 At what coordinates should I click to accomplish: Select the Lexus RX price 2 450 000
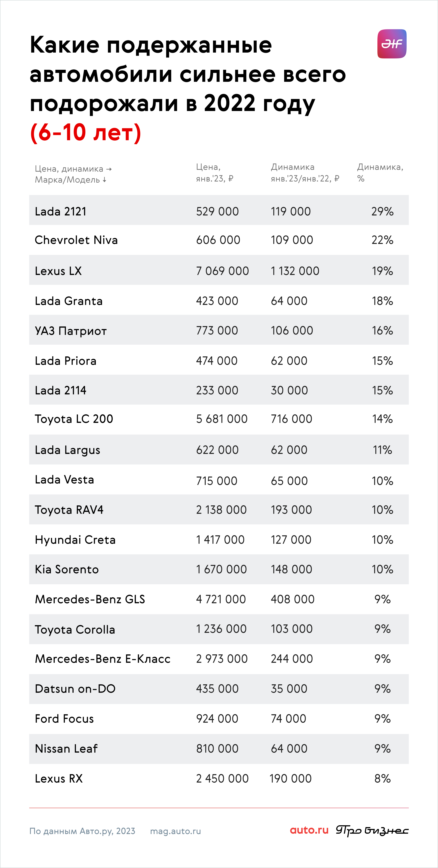[x=222, y=779]
